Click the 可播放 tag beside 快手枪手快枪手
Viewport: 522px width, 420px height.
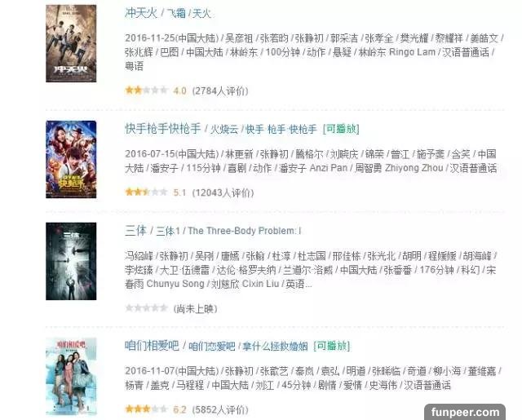[341, 129]
